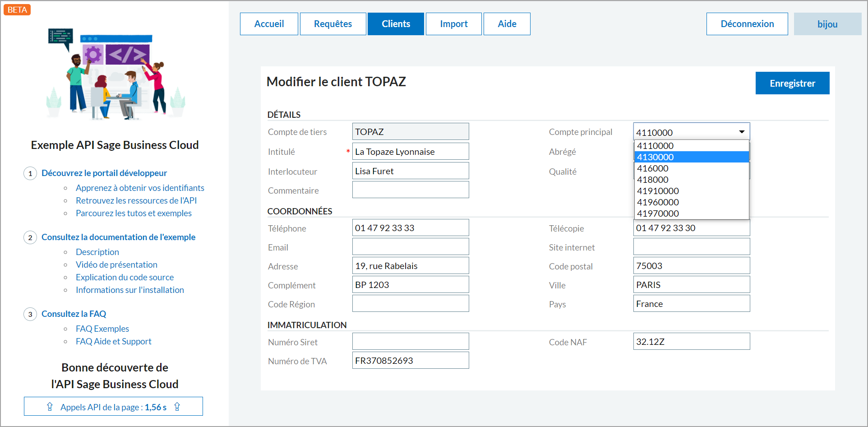
Task: Open FAQ Aide et Support link
Action: [x=114, y=341]
